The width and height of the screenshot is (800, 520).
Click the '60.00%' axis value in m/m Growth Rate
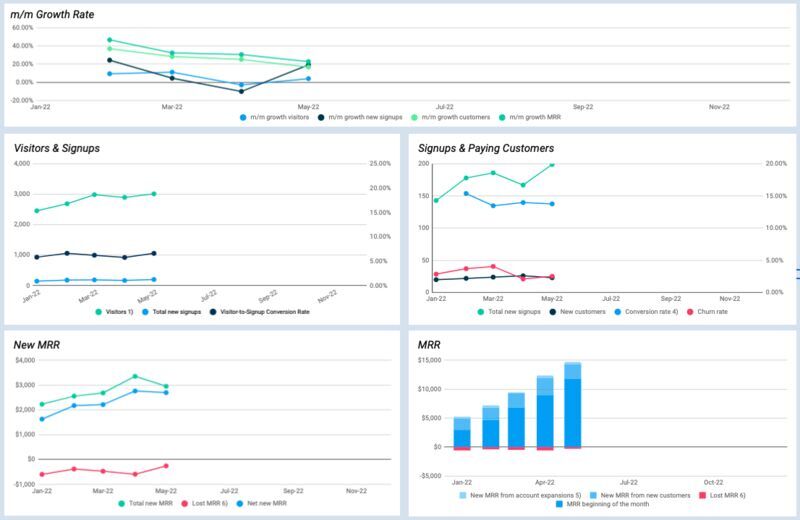[x=22, y=28]
